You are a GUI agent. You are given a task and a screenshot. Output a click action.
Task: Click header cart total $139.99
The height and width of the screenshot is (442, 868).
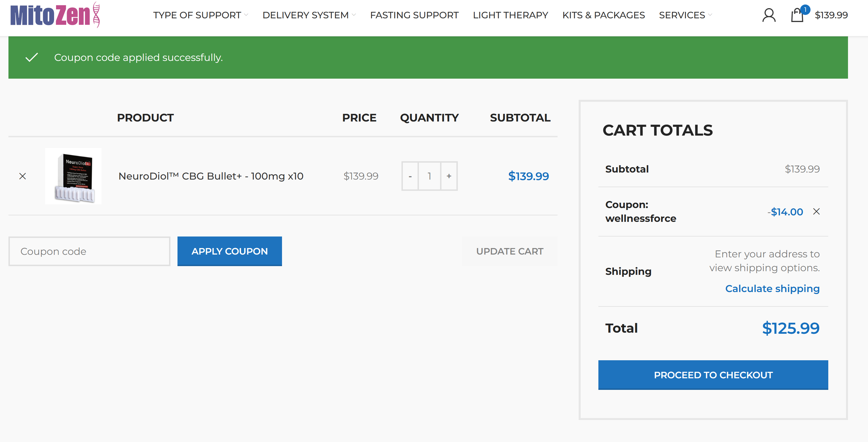(831, 15)
